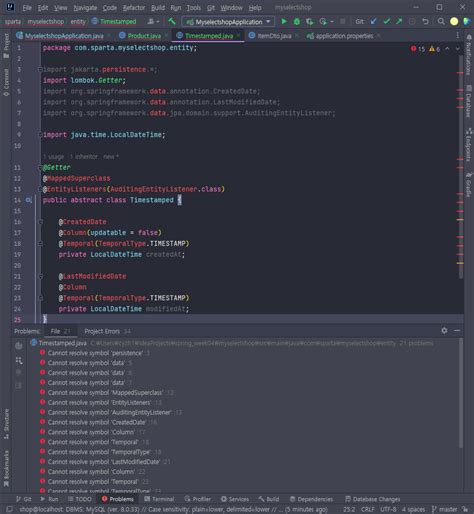Click the CRLF line separator status entry
This screenshot has width=474, height=514.
coord(367,509)
